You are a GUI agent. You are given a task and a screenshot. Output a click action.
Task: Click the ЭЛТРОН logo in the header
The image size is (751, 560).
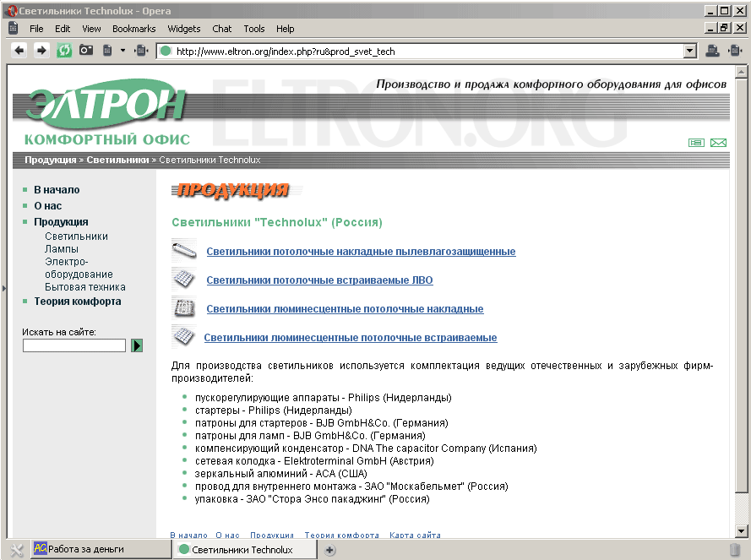coord(105,104)
